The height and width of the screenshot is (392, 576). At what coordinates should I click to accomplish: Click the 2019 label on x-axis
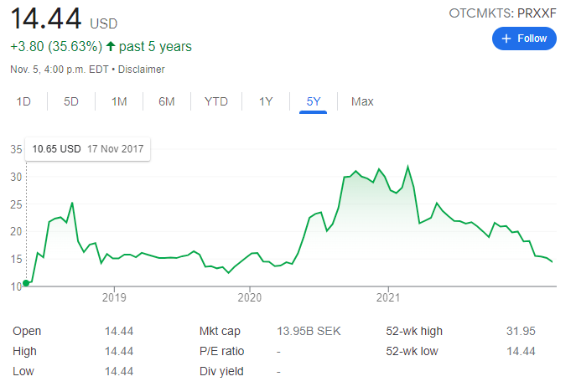114,297
